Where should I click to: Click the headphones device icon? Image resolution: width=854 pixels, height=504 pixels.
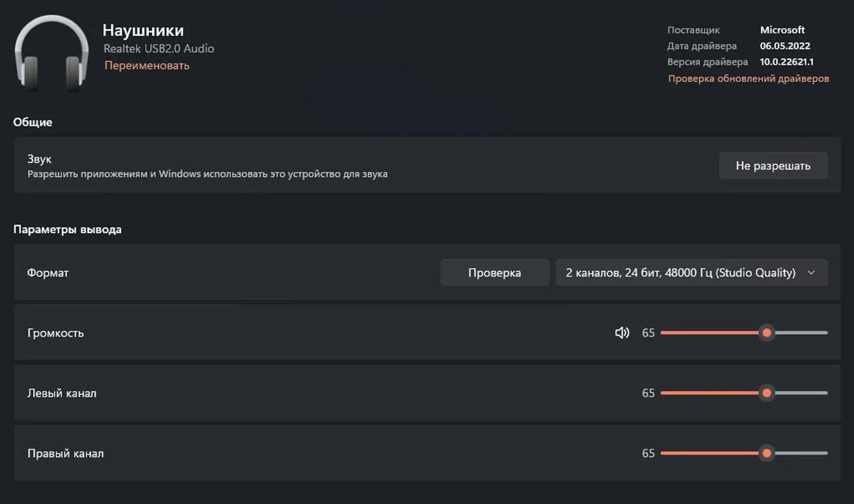(x=52, y=53)
